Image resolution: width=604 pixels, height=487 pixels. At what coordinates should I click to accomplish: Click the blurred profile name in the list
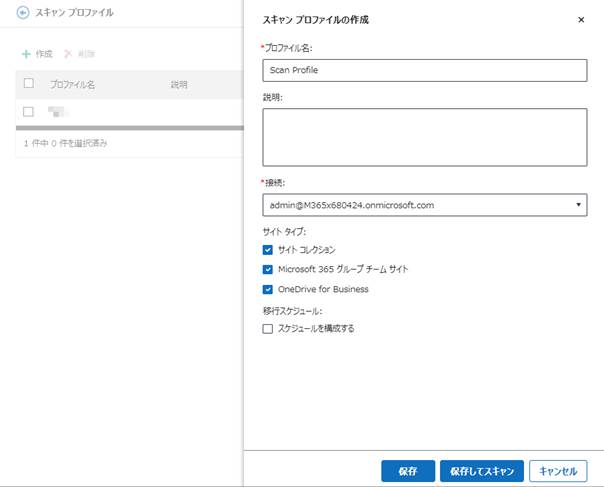pyautogui.click(x=57, y=112)
